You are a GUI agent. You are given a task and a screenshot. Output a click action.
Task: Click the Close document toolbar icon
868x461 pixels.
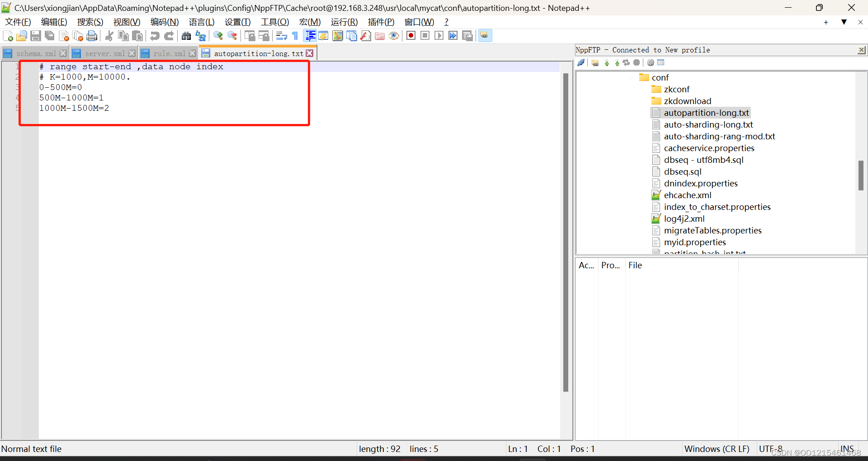pos(64,36)
